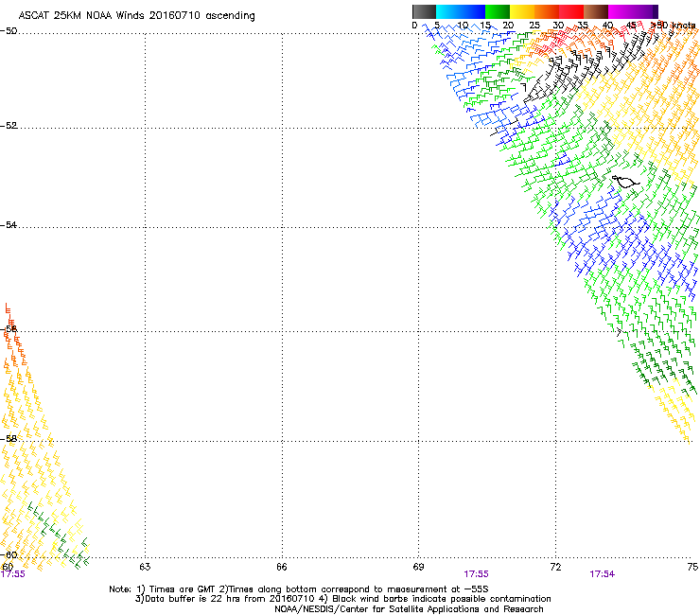Select the '-58' latitude label
The height and width of the screenshot is (615, 700).
pos(9,439)
